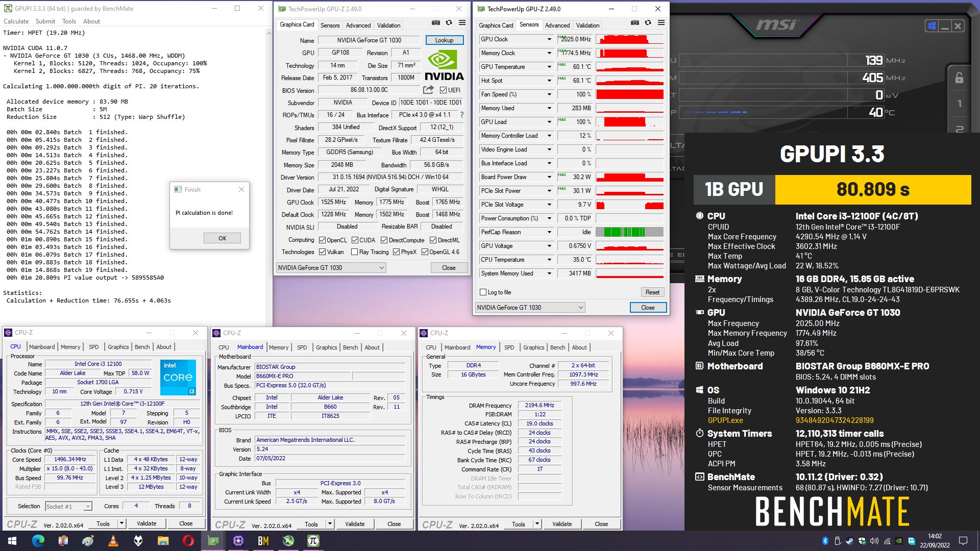This screenshot has width=980, height=551.
Task: Click the Steam tray icon
Action: coord(850,541)
